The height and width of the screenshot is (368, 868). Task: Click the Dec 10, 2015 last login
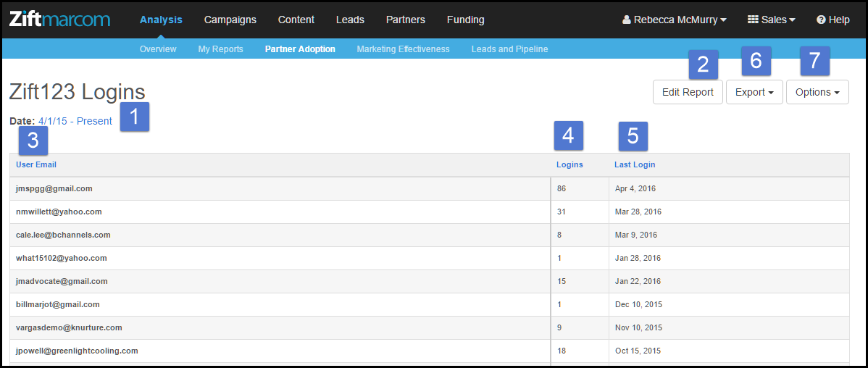pos(638,305)
